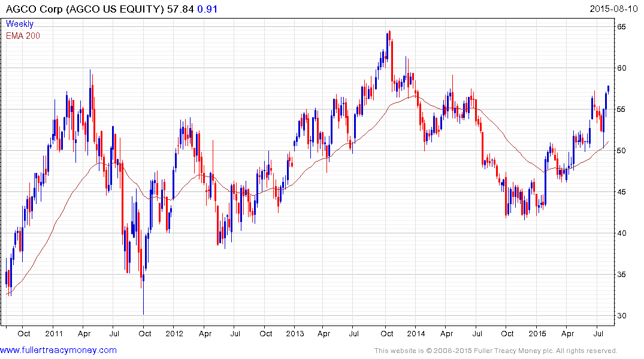Select the 2013 year marker on the time axis

click(x=295, y=333)
